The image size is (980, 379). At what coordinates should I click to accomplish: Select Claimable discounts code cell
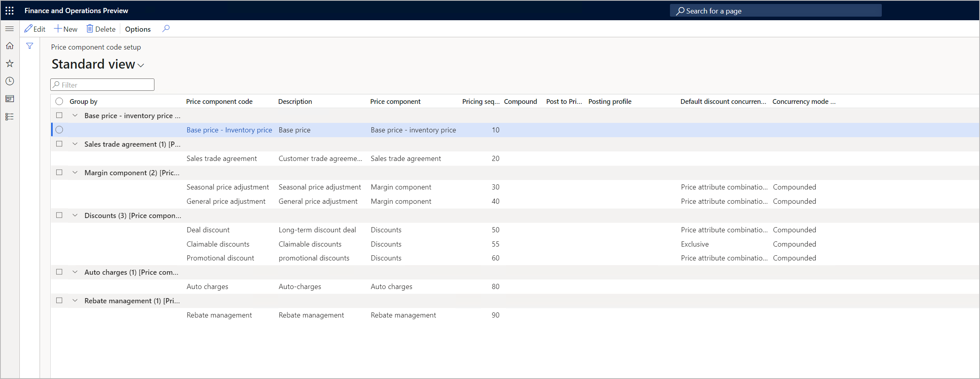pyautogui.click(x=218, y=244)
